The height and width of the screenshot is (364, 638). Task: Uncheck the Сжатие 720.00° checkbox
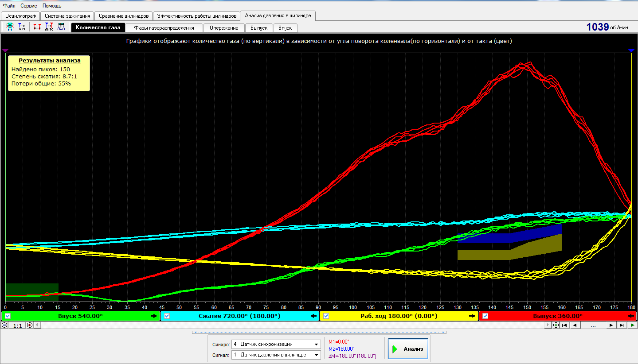167,316
